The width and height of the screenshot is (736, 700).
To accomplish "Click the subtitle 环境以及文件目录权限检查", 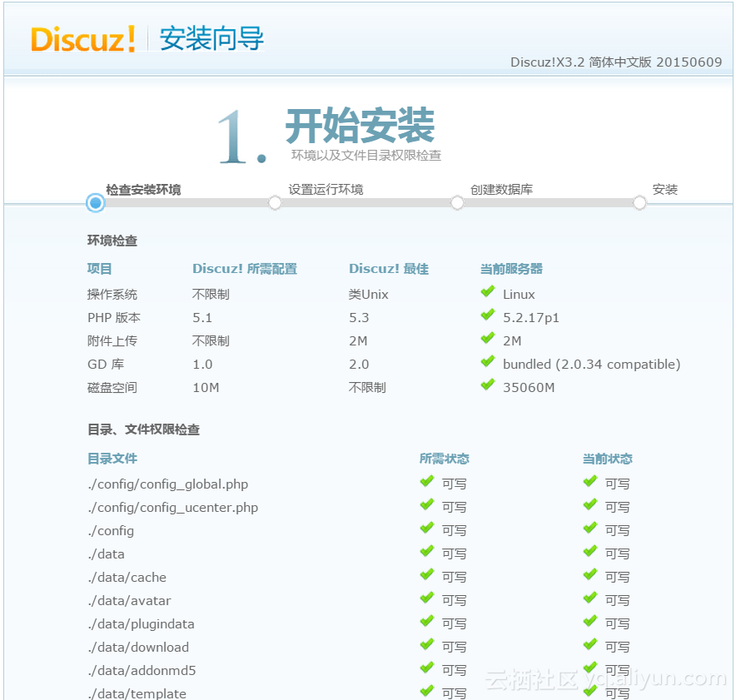I will (x=366, y=156).
